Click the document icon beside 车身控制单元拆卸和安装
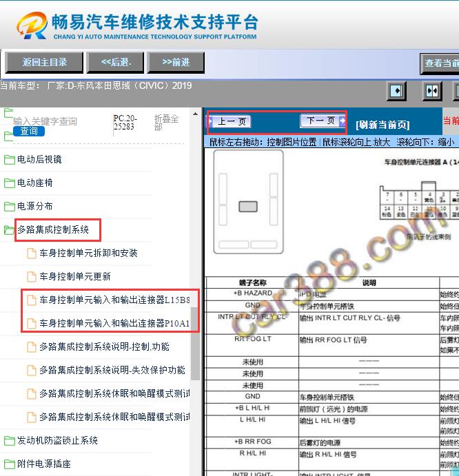459x476 pixels. pyautogui.click(x=32, y=253)
